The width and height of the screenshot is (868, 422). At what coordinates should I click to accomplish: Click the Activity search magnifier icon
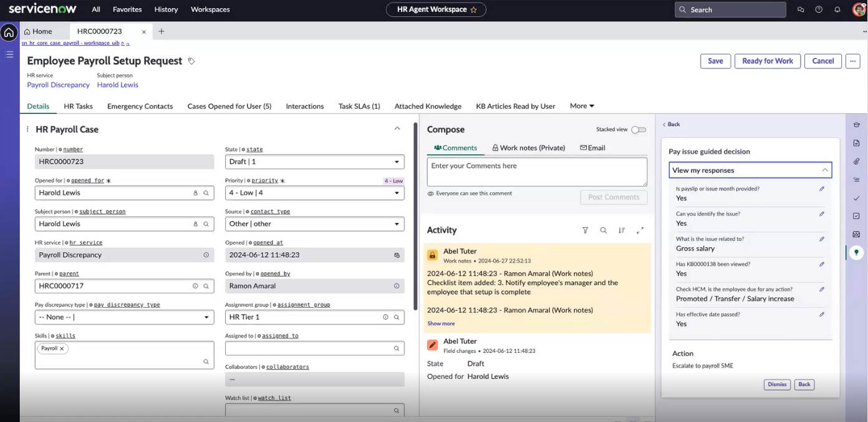[603, 230]
